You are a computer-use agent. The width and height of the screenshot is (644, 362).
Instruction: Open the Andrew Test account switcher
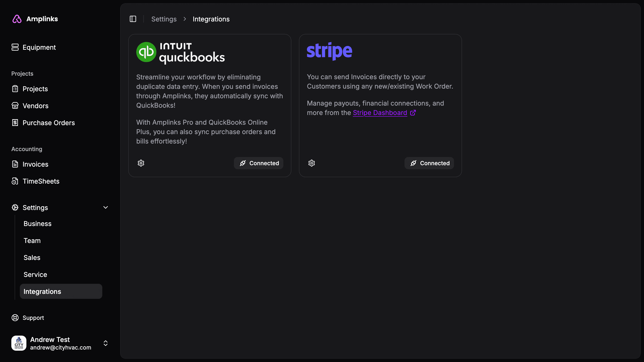click(x=106, y=343)
